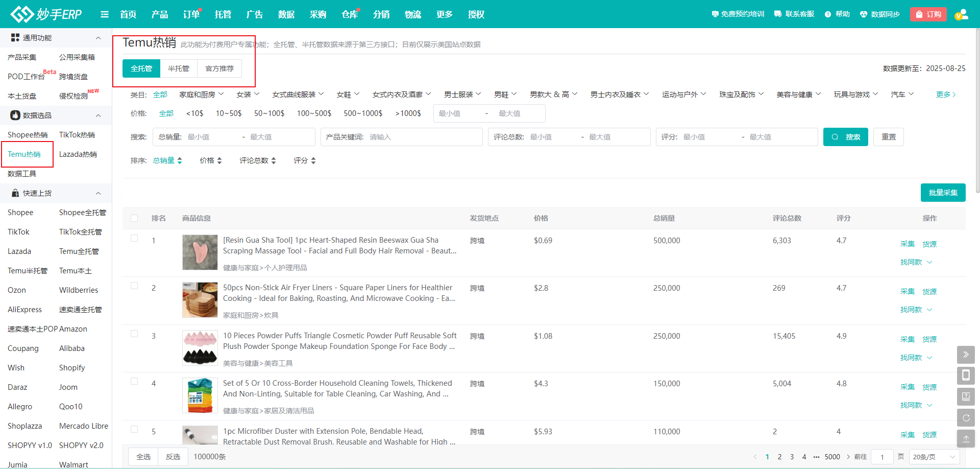Collapse floating toolbar with double-arrow icon
The image size is (980, 469).
tap(966, 355)
